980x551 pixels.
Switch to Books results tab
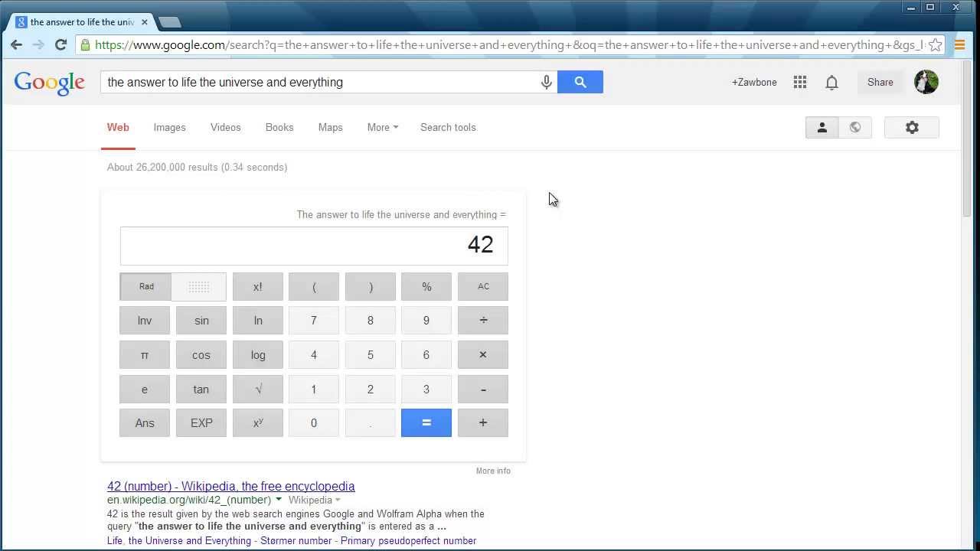[x=279, y=128]
